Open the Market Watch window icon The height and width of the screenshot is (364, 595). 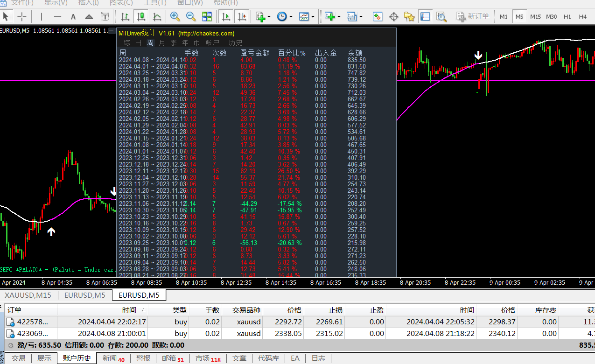pos(378,17)
